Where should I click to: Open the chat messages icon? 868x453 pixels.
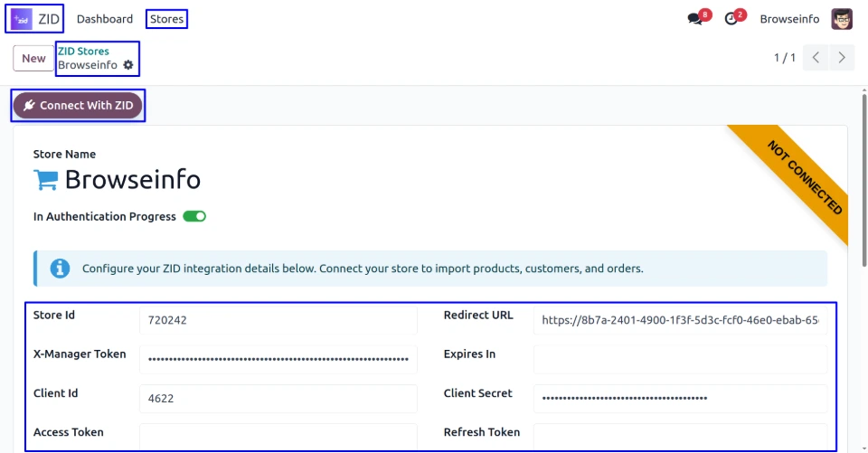[x=695, y=19]
